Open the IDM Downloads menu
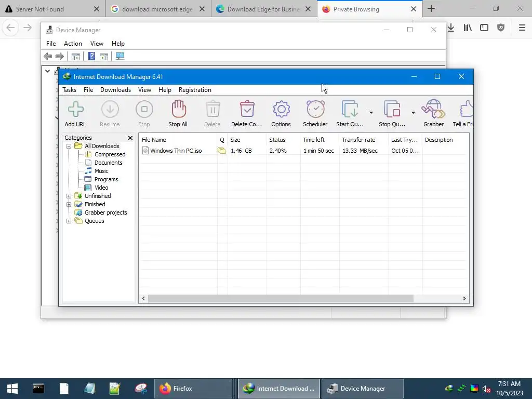 (x=115, y=90)
